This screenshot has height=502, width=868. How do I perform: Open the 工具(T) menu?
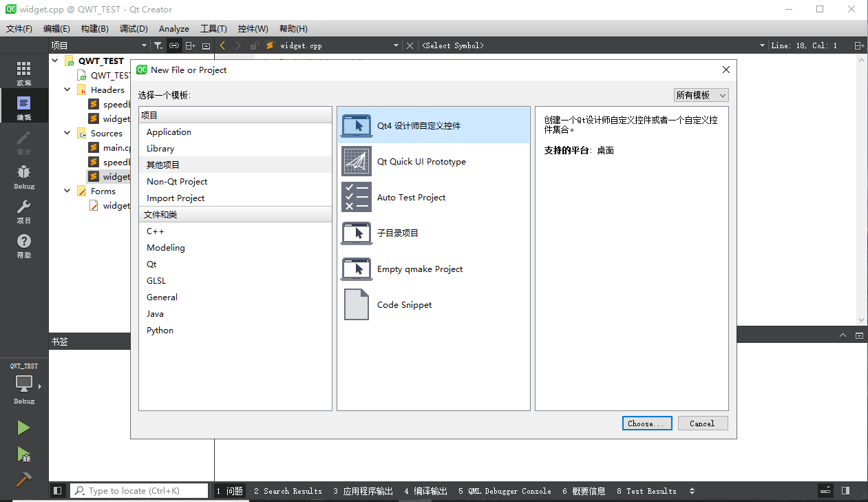pyautogui.click(x=213, y=28)
